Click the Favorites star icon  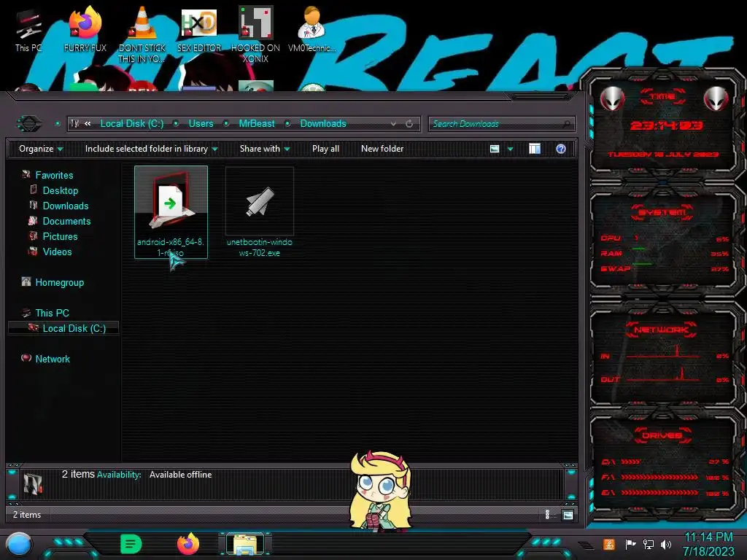[26, 175]
